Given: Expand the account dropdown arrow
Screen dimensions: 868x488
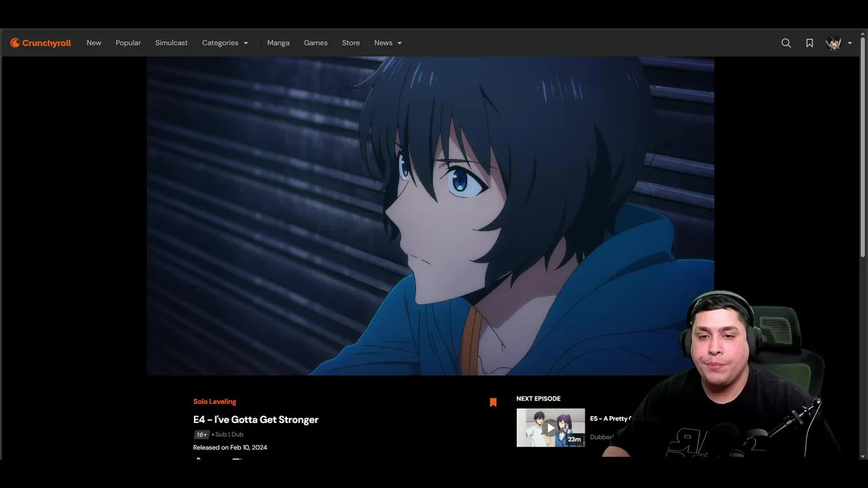Looking at the screenshot, I should click(x=850, y=43).
